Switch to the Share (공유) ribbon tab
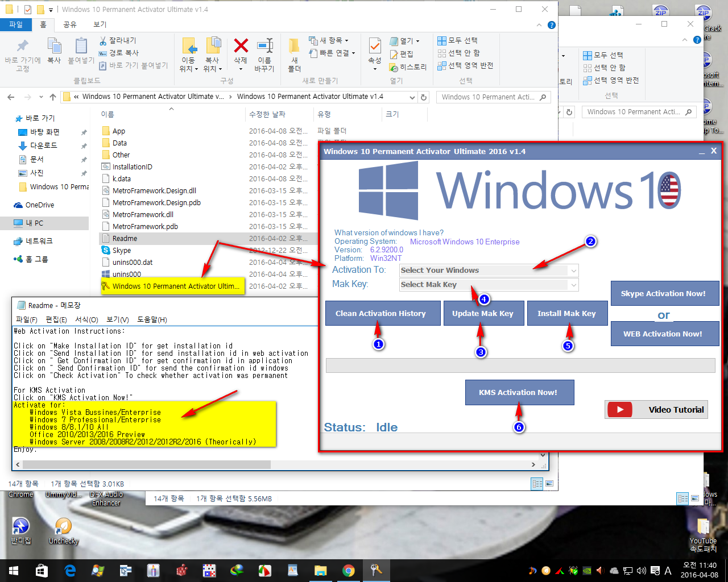Viewport: 728px width, 582px height. click(70, 24)
